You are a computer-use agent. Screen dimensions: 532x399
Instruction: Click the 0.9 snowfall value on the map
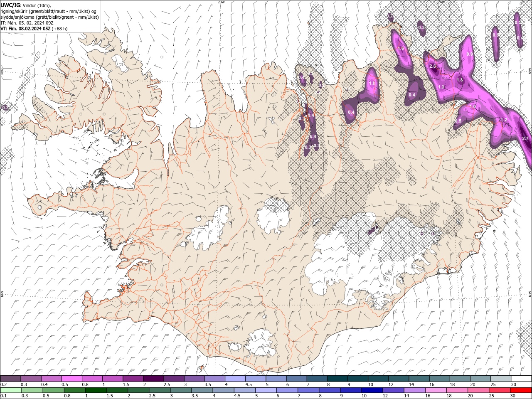click(x=470, y=54)
